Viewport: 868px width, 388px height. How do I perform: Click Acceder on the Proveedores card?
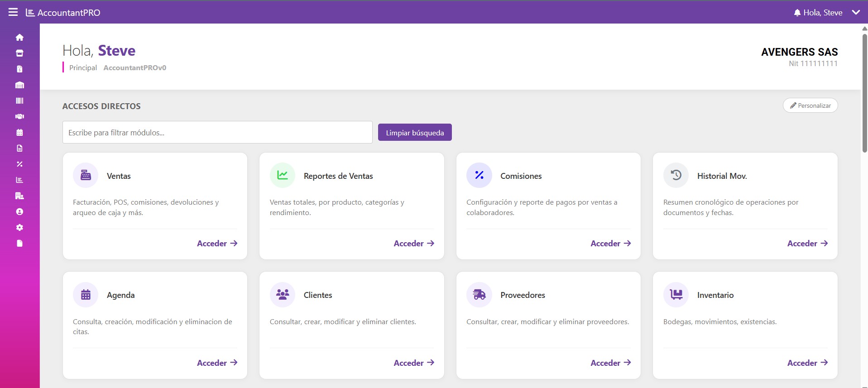(x=611, y=363)
